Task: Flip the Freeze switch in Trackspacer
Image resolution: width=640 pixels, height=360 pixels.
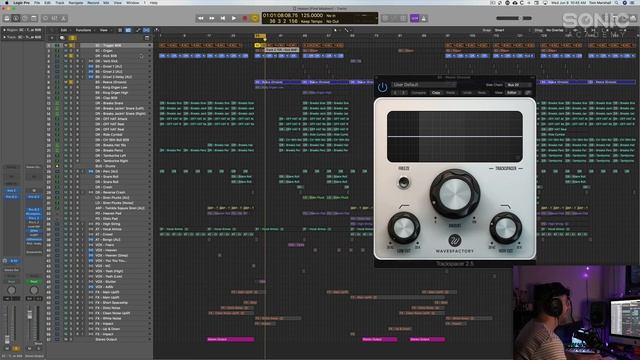Action: coord(404,182)
